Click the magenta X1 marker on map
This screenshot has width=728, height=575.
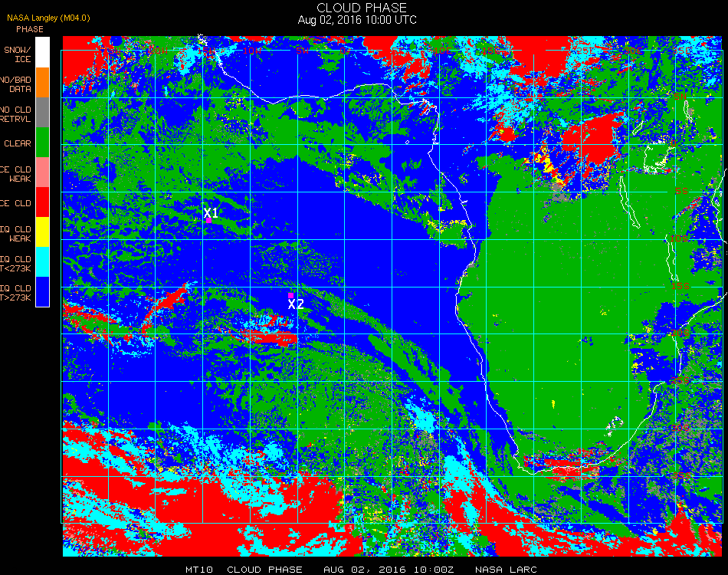pyautogui.click(x=209, y=221)
